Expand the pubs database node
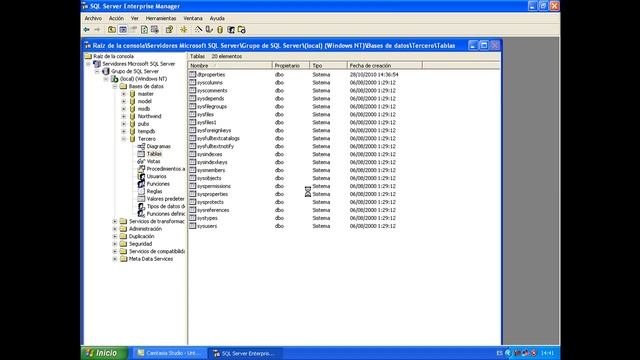The width and height of the screenshot is (640, 360). [124, 124]
